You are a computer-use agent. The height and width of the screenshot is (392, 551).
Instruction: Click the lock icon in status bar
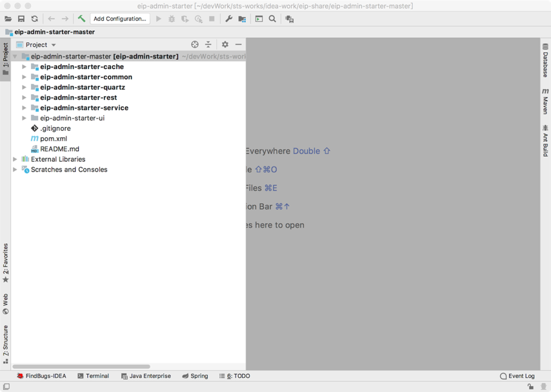[x=530, y=386]
